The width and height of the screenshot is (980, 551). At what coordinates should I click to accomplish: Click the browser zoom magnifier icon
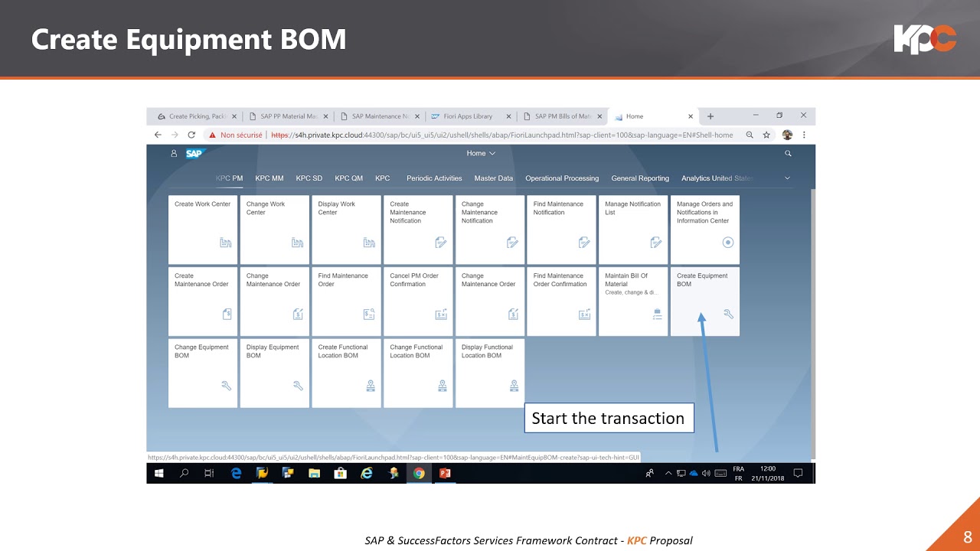tap(750, 135)
